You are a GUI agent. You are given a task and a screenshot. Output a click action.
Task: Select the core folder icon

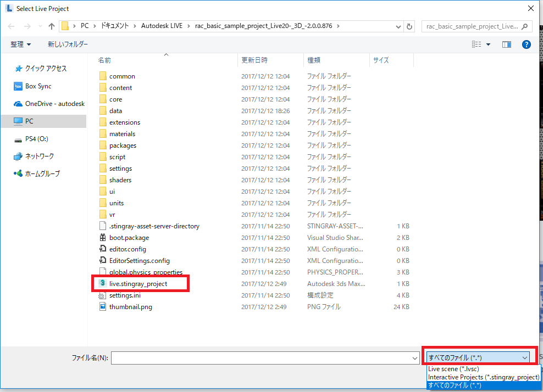tap(103, 99)
